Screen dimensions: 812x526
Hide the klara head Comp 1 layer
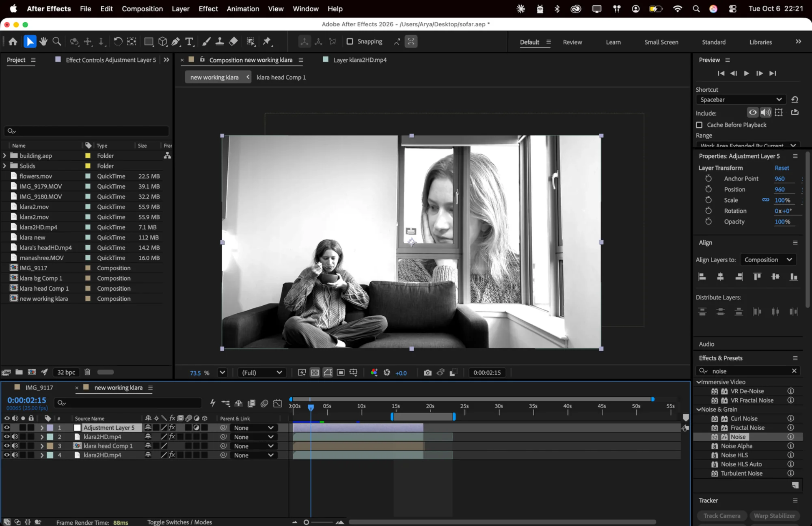point(6,446)
